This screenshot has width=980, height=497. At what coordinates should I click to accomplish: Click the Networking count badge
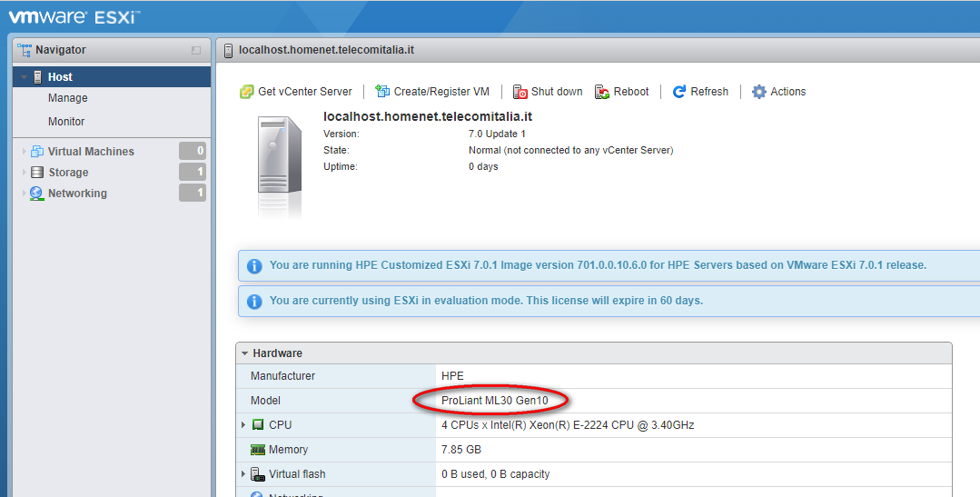pos(193,193)
